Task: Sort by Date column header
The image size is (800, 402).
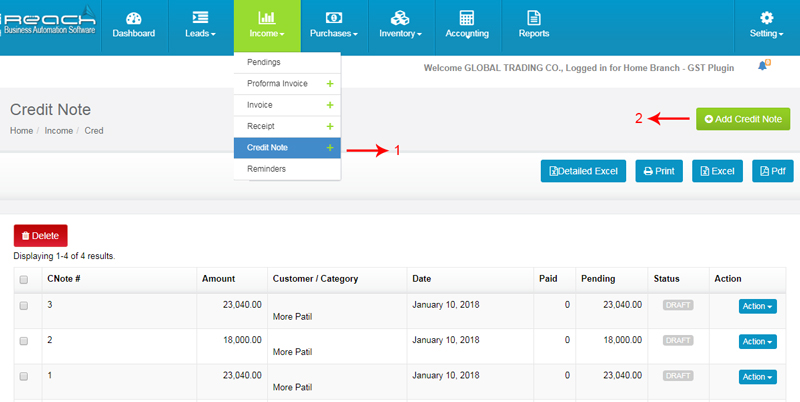Action: point(421,279)
